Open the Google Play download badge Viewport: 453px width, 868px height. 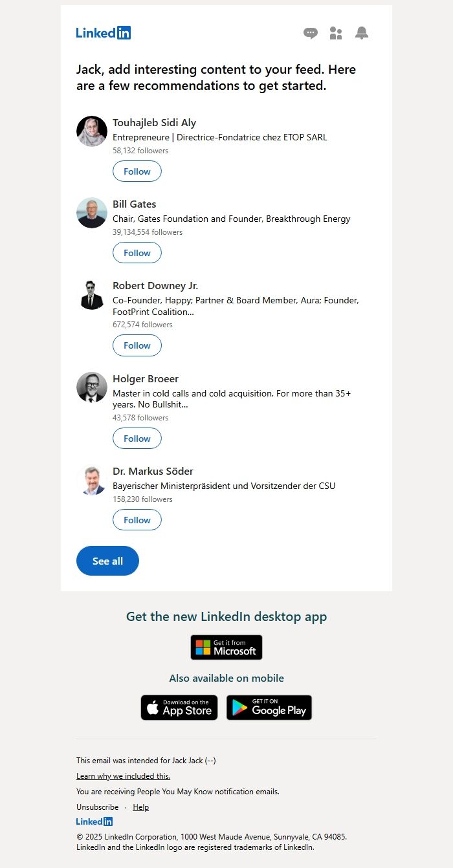(x=269, y=708)
